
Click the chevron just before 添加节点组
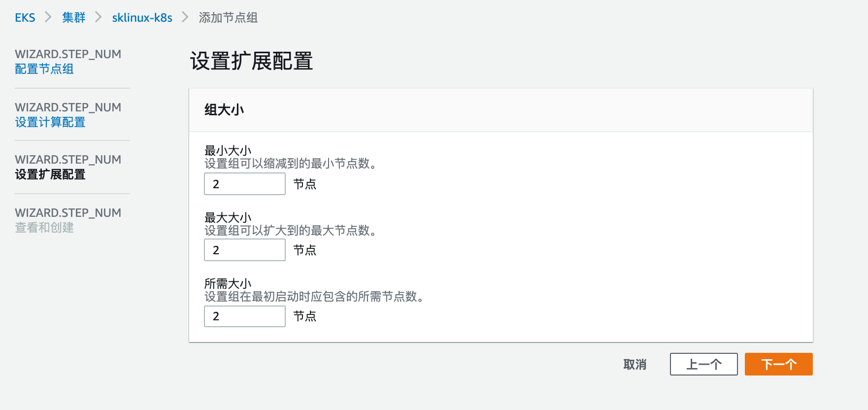pos(185,17)
